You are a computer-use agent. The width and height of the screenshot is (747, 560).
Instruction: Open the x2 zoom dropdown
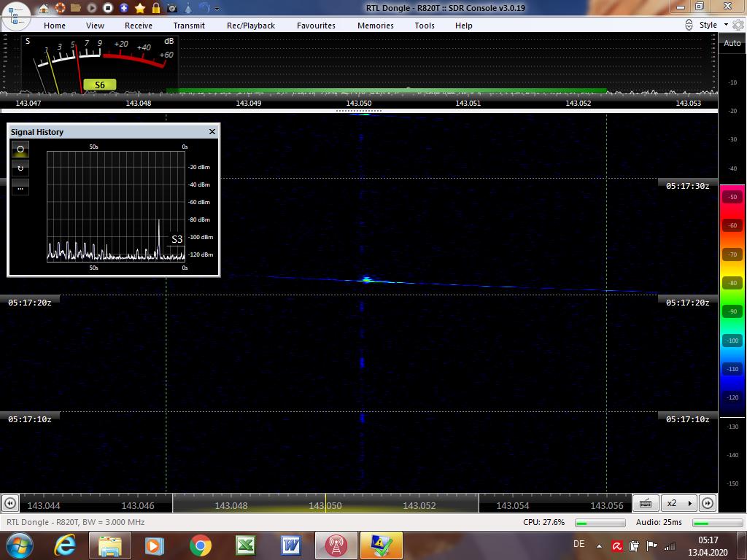coord(679,503)
